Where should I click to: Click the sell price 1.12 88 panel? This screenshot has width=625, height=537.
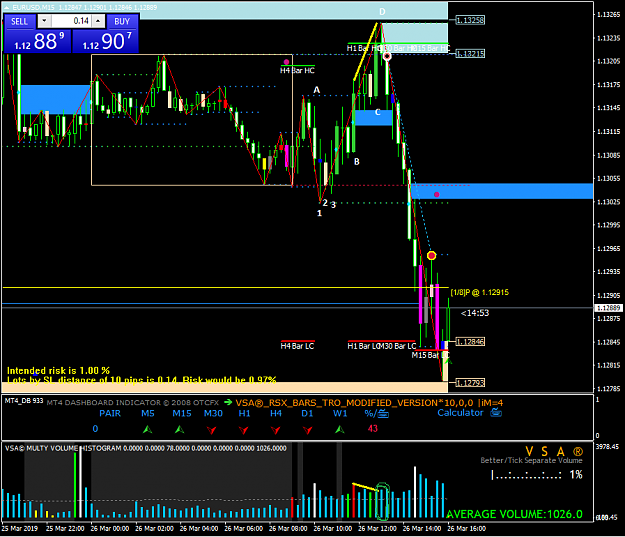37,41
